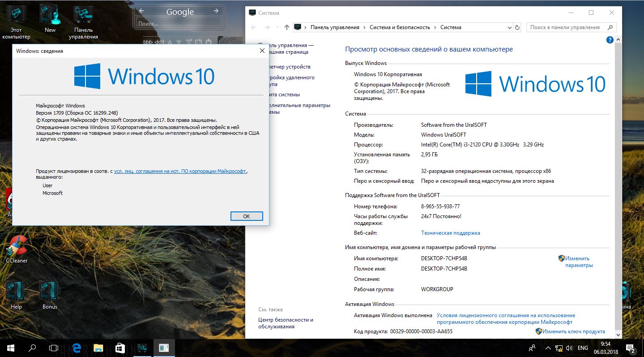Click the repeat icon on the desktop widget
644x357 pixels.
click(198, 42)
